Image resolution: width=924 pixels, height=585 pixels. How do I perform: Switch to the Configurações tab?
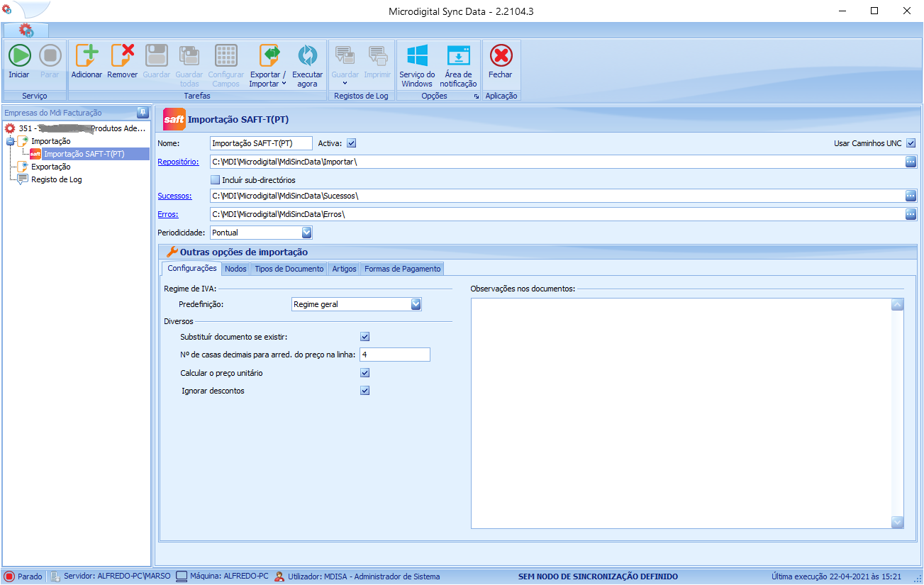(x=191, y=269)
